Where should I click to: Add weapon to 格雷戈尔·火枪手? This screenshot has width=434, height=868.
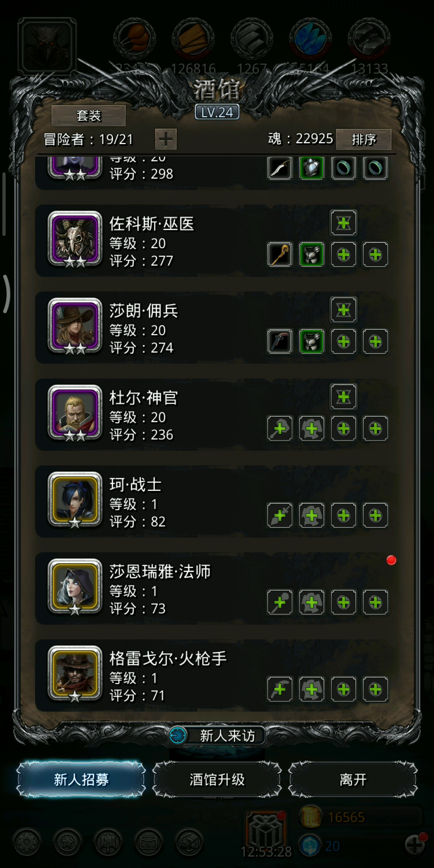pyautogui.click(x=280, y=690)
